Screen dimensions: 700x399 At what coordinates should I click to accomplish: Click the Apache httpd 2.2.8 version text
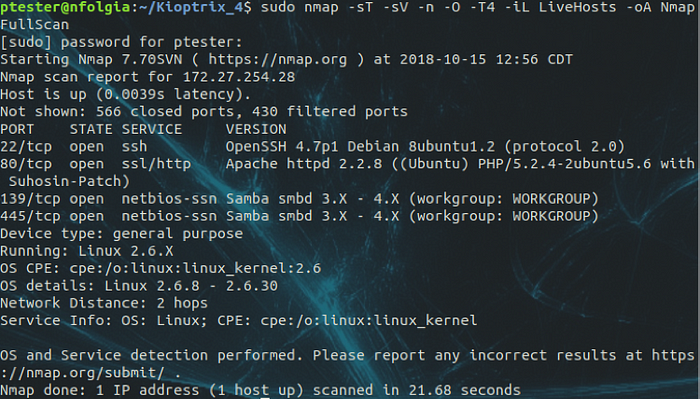coord(304,164)
